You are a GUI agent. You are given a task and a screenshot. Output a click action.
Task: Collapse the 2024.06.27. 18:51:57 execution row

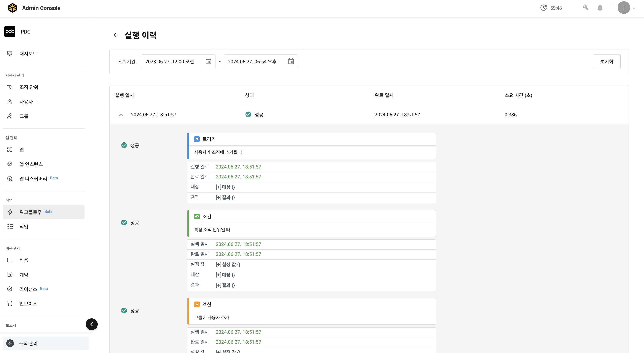pyautogui.click(x=121, y=115)
